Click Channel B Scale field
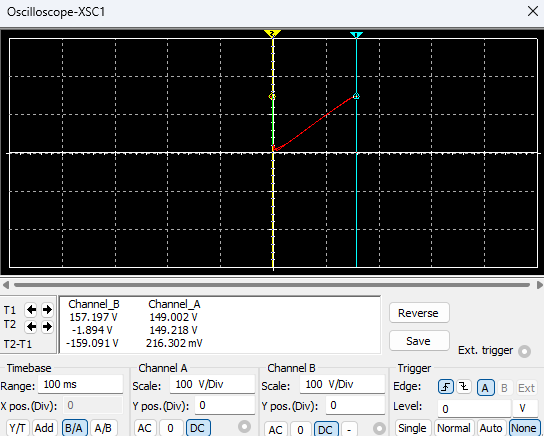Screen dimensions: 544x436 pos(342,384)
